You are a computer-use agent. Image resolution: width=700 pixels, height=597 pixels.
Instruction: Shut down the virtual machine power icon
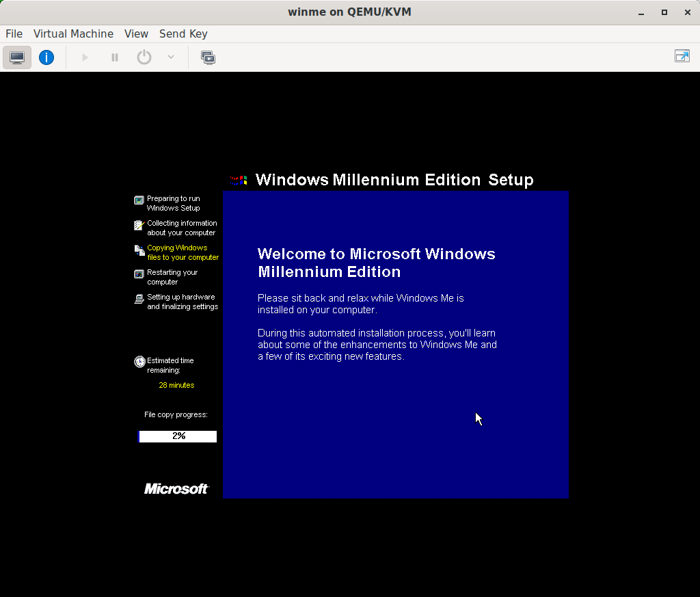point(144,57)
